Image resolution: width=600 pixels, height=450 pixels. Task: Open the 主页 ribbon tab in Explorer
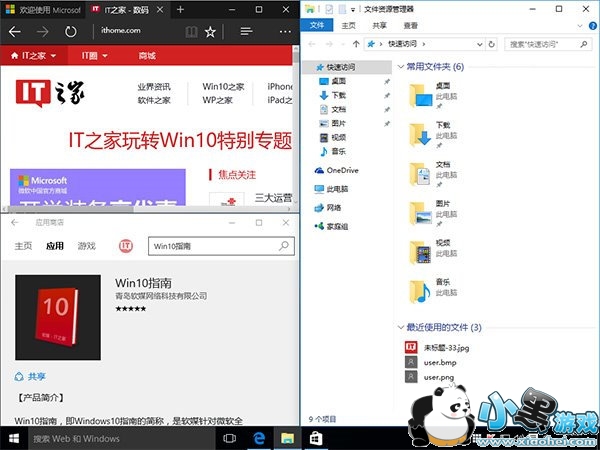[x=348, y=26]
